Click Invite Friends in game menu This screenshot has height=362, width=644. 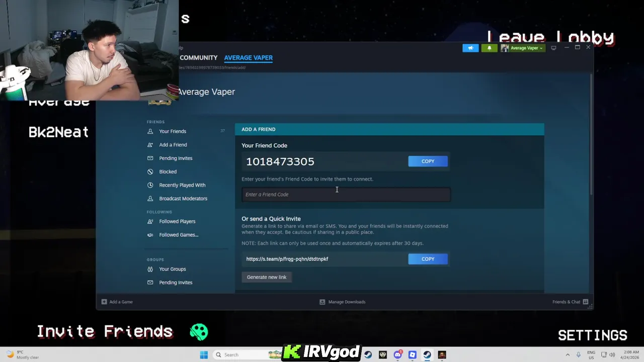coord(105,331)
